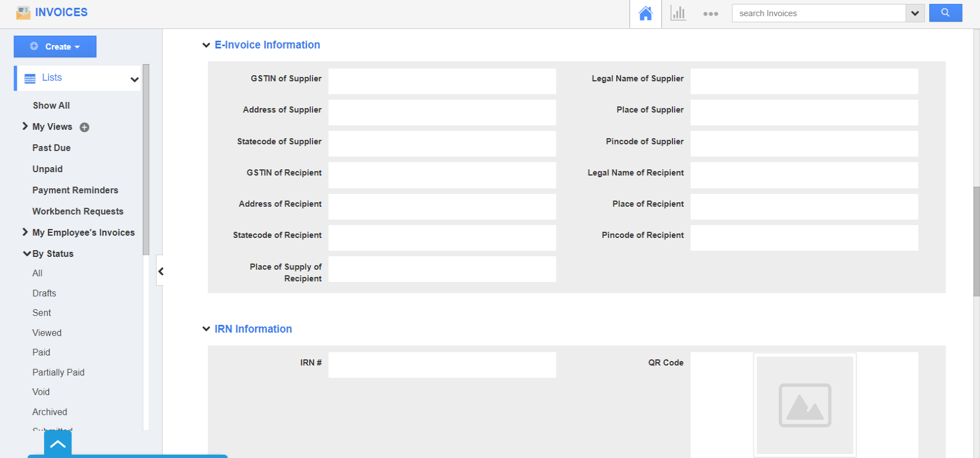Click the QR Code image placeholder
Image resolution: width=980 pixels, height=458 pixels.
tap(805, 405)
